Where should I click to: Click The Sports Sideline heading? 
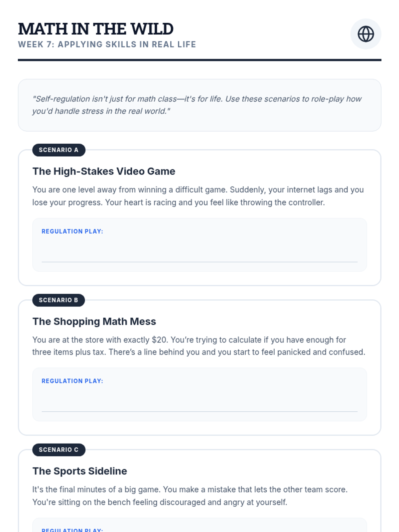pyautogui.click(x=80, y=471)
